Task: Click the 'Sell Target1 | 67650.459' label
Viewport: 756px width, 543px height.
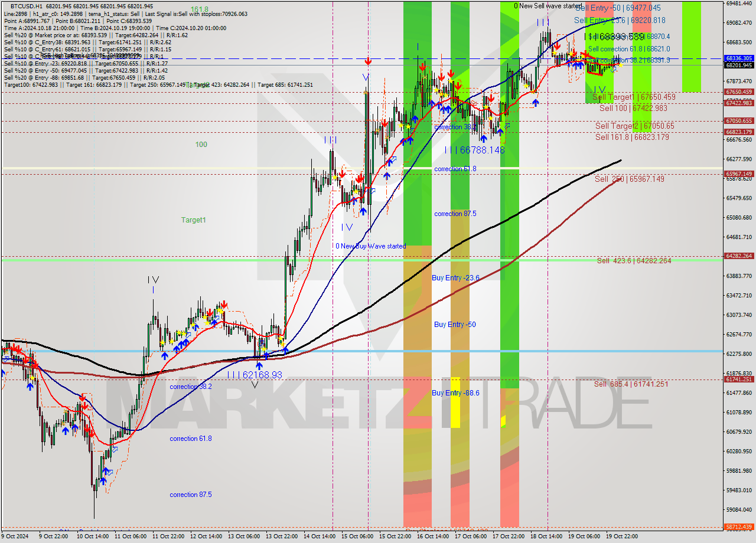Action: [634, 97]
